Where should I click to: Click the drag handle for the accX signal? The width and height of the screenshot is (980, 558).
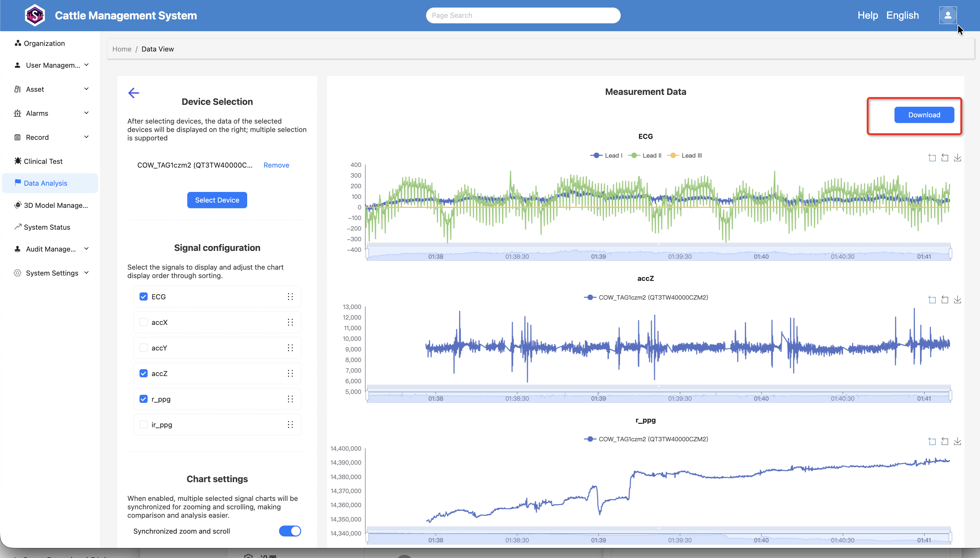(290, 322)
